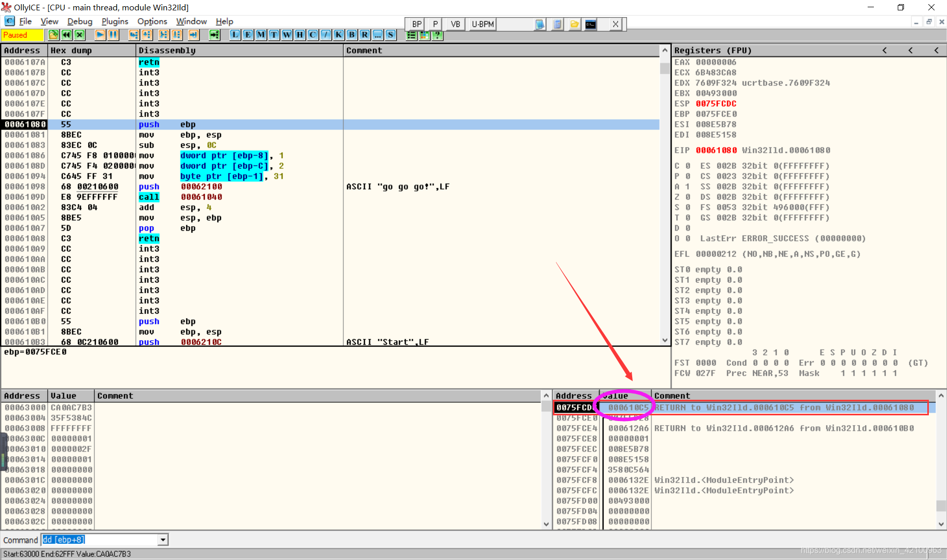Close the debugged program with green X icon

tap(79, 35)
